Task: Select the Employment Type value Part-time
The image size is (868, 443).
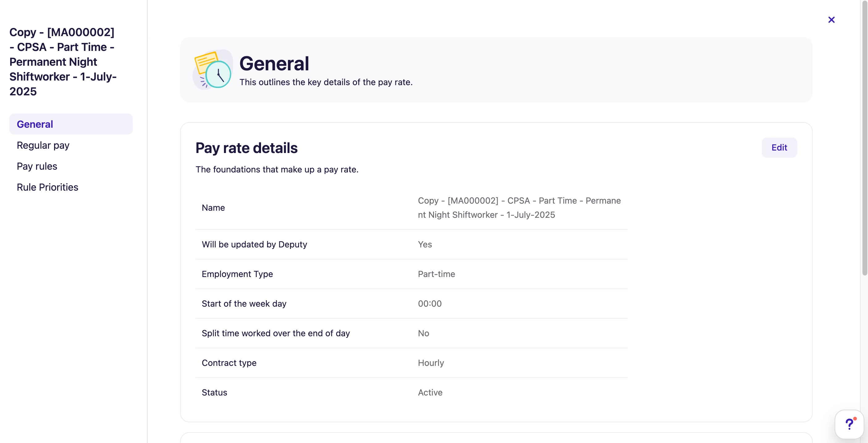Action: (436, 274)
